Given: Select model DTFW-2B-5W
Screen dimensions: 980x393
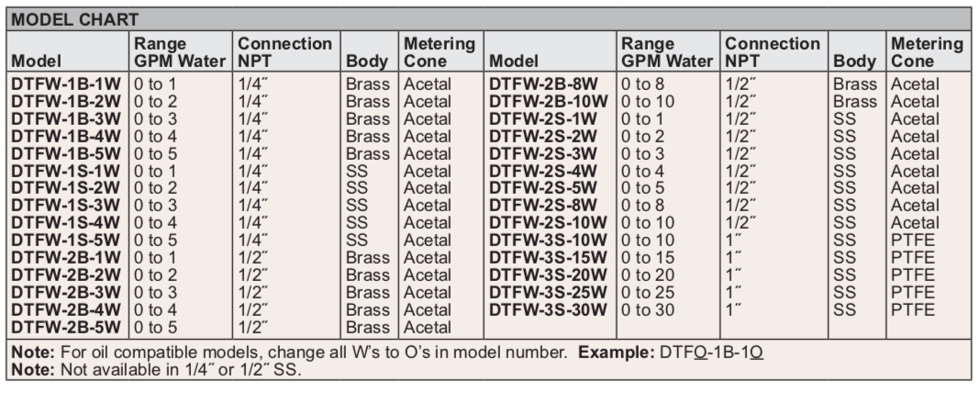Looking at the screenshot, I should click(x=65, y=327).
